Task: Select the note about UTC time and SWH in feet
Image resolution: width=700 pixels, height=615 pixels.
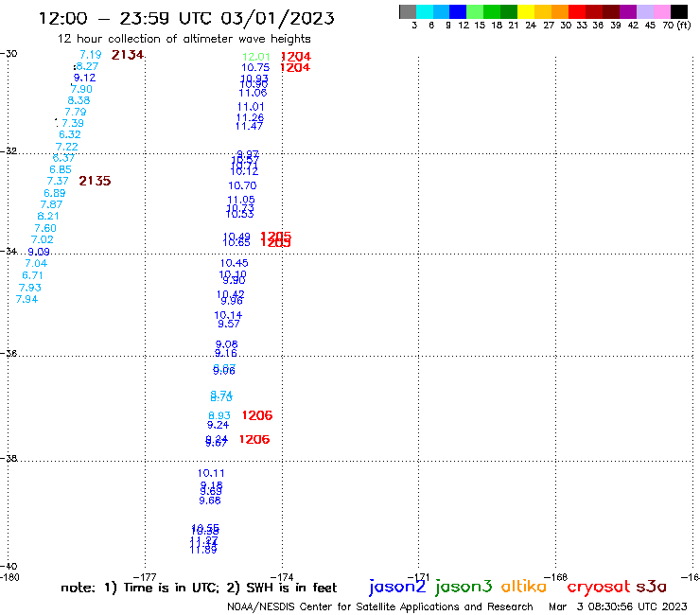Action: (x=199, y=588)
